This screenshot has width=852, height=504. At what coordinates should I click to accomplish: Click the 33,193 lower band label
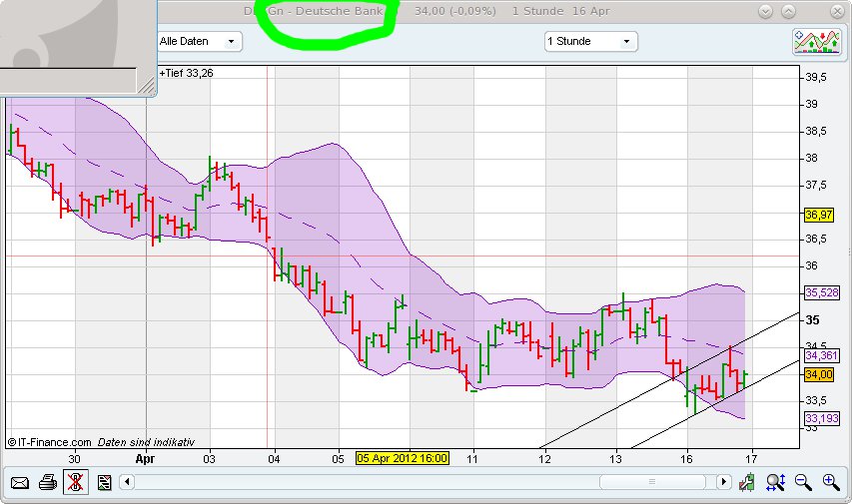[822, 419]
